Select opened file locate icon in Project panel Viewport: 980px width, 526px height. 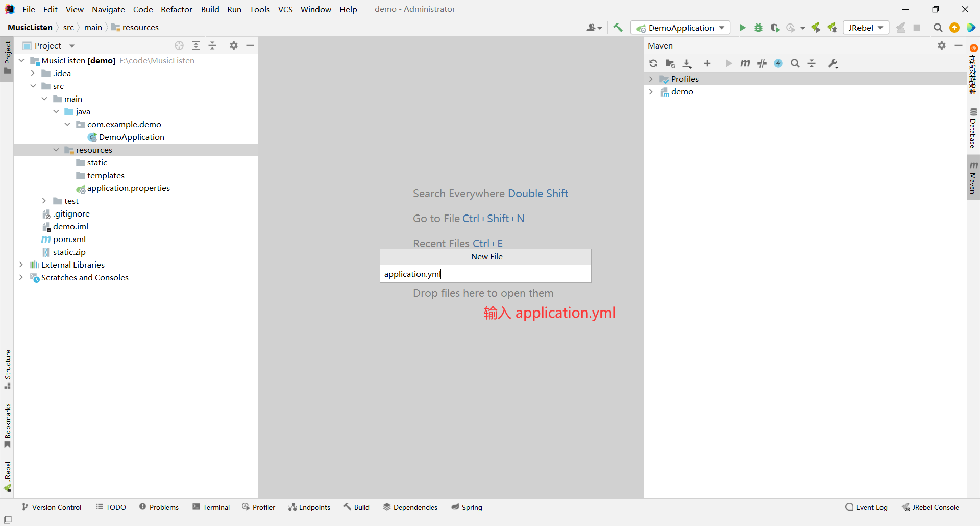pos(179,45)
